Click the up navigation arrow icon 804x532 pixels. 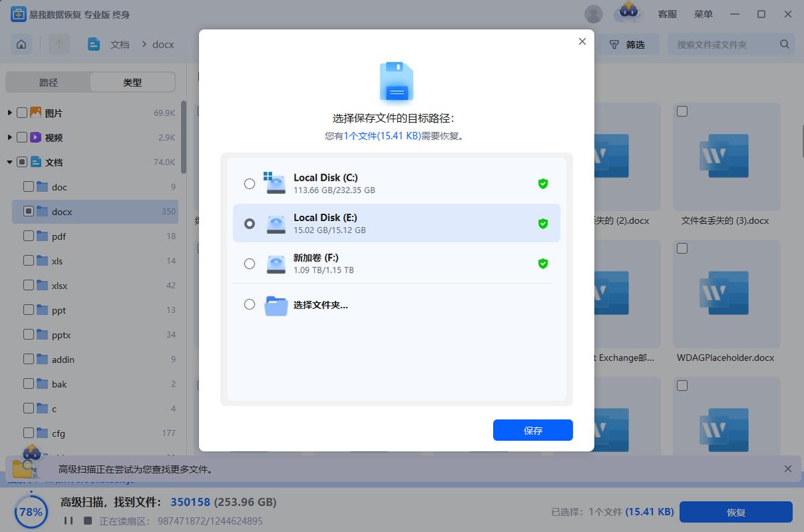[59, 44]
